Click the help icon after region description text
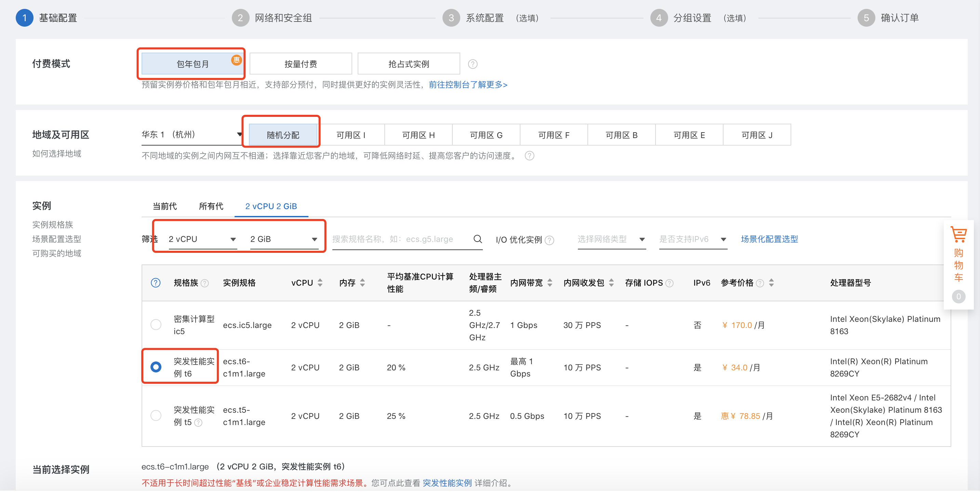Viewport: 980px width, 492px height. (x=529, y=156)
